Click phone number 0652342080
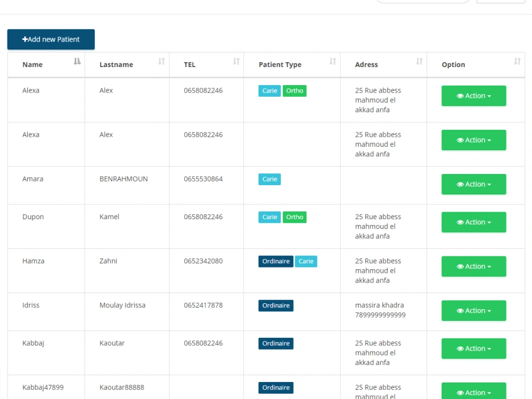Screen dimensions: 532x399 [203, 261]
